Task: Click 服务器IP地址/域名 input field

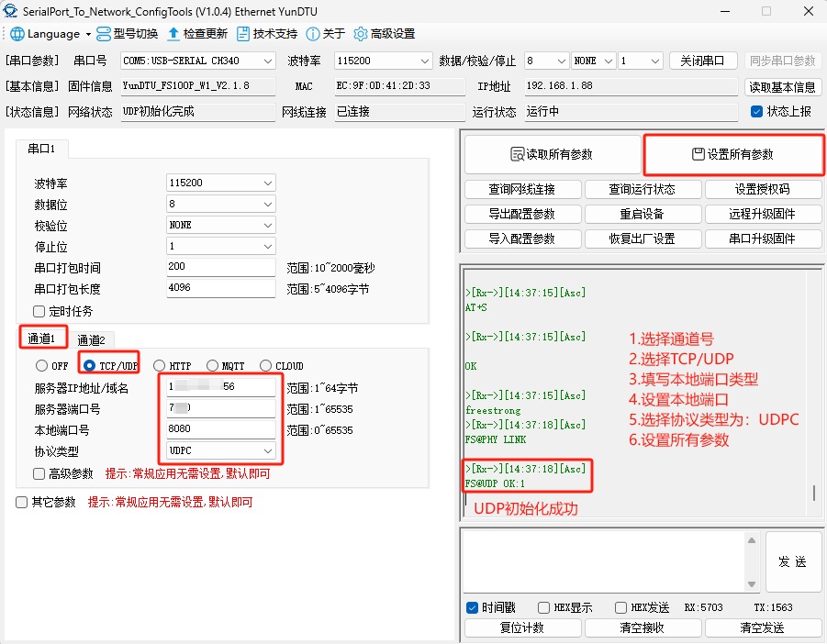Action: coord(221,387)
